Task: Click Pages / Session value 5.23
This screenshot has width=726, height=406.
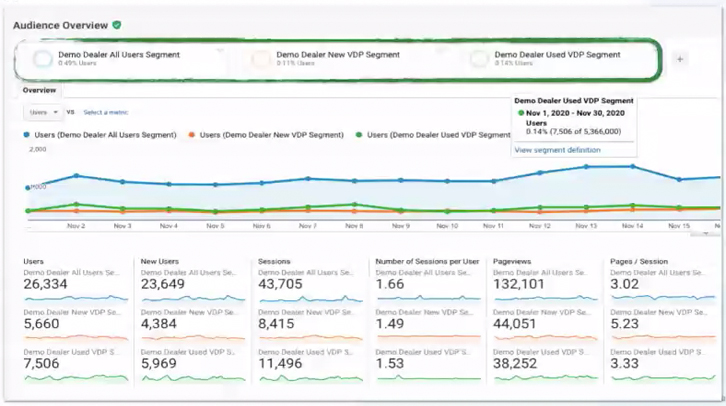Action: [625, 324]
